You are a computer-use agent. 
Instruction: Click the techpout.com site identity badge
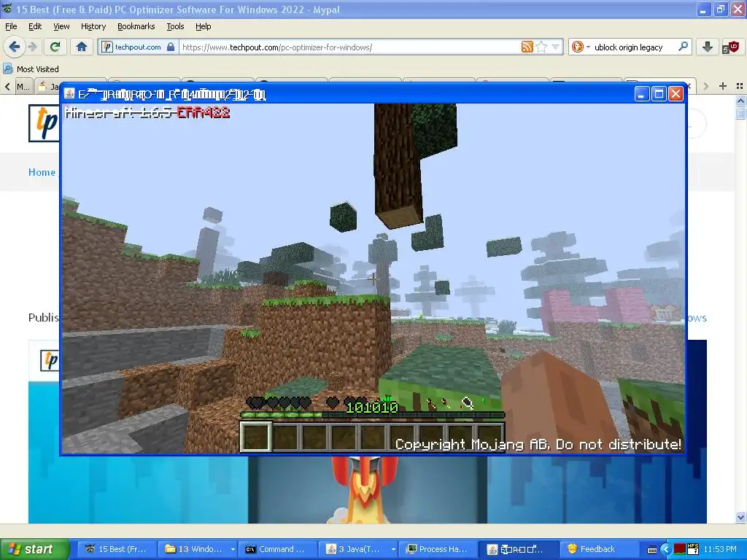pos(138,47)
